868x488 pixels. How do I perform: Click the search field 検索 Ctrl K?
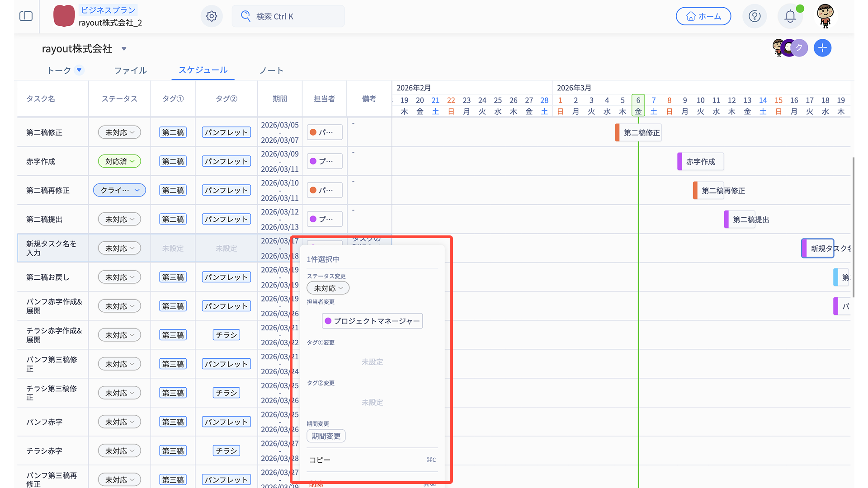288,16
